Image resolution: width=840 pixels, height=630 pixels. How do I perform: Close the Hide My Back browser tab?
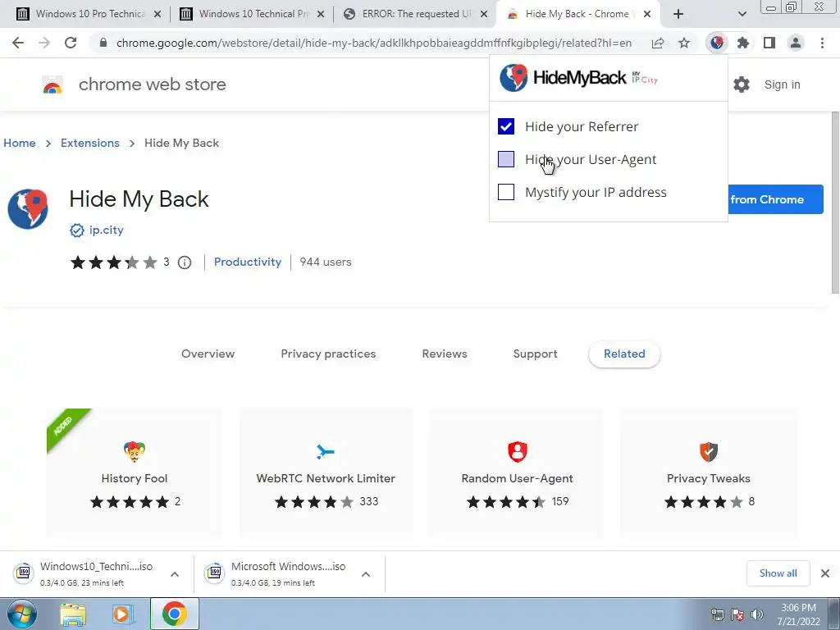(x=647, y=15)
